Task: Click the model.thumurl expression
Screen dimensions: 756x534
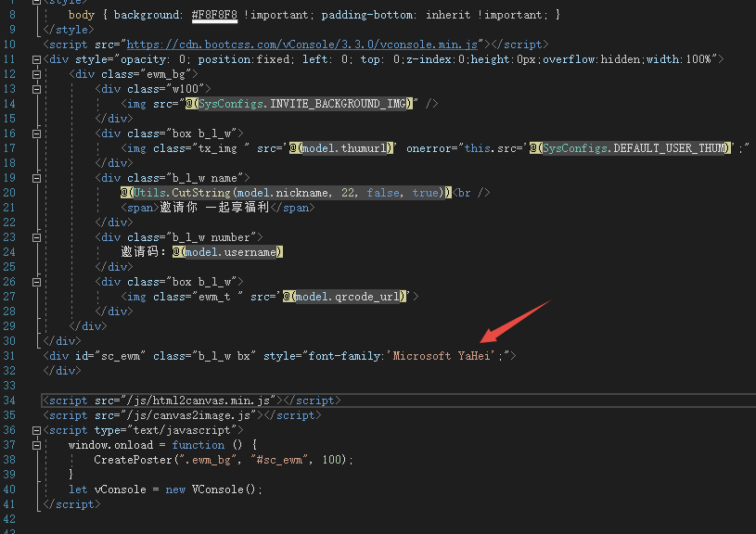Action: click(344, 148)
